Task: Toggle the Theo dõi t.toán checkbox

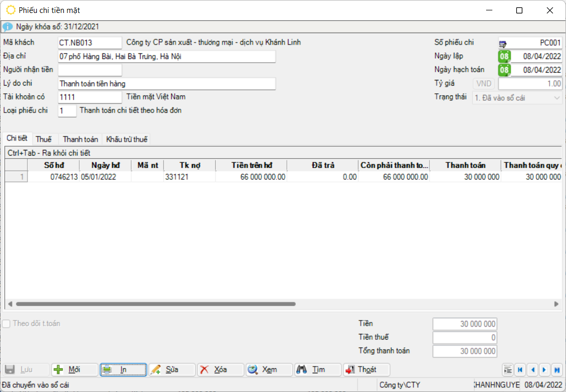Action: [x=6, y=324]
